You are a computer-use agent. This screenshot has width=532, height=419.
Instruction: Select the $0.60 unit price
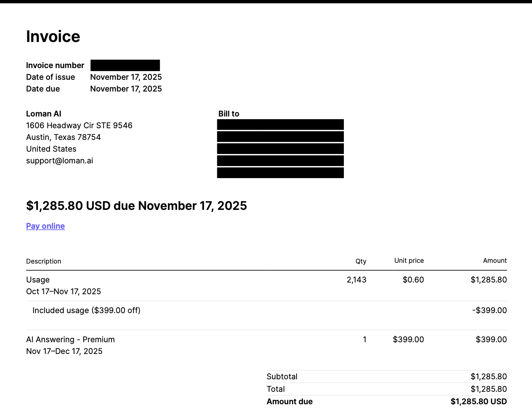[x=413, y=280]
